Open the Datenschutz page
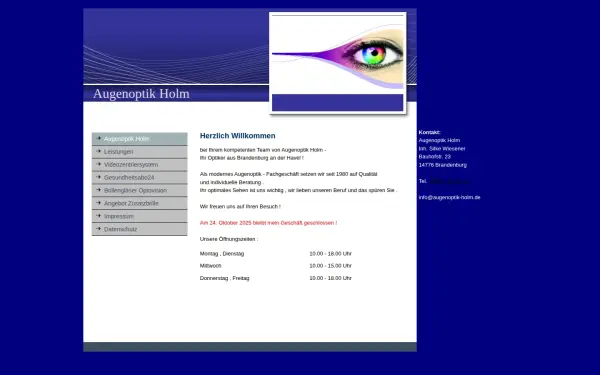The image size is (600, 375). pyautogui.click(x=140, y=230)
